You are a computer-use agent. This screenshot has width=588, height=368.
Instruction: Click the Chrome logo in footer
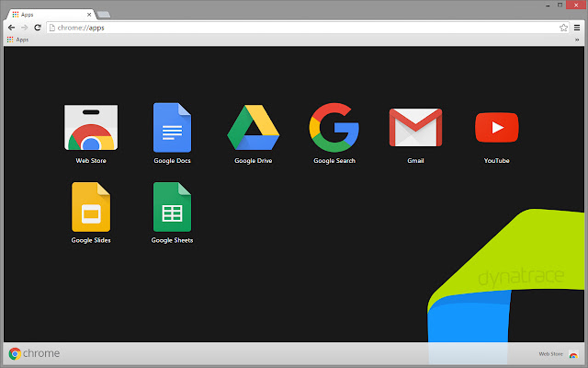(x=34, y=353)
